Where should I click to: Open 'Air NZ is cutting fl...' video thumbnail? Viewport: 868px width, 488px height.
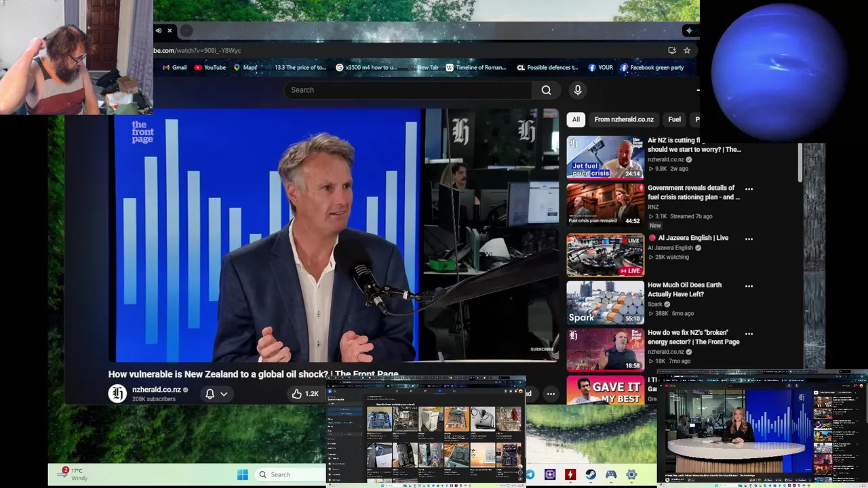click(606, 157)
